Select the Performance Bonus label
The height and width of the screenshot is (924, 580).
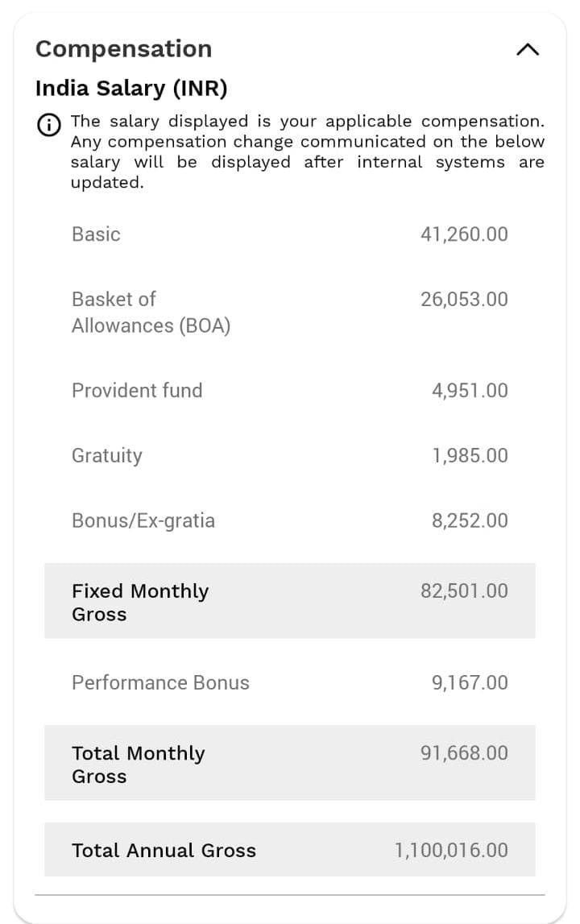point(160,682)
